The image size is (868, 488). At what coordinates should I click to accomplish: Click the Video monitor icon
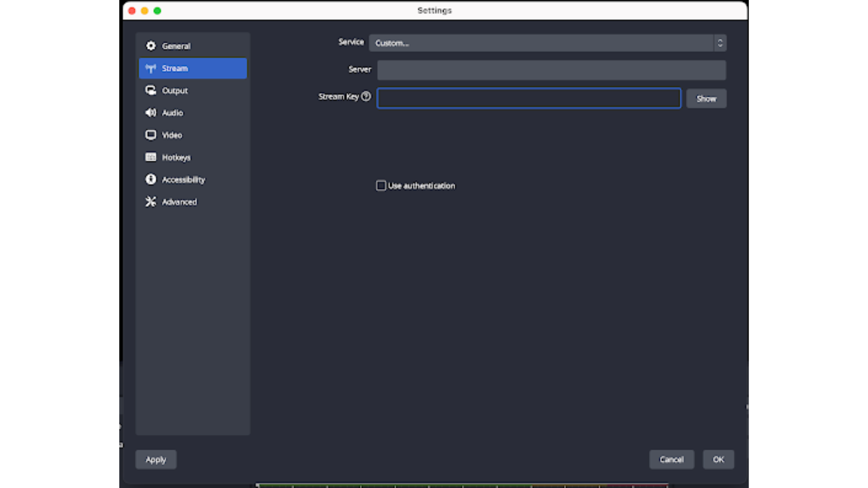pyautogui.click(x=151, y=135)
